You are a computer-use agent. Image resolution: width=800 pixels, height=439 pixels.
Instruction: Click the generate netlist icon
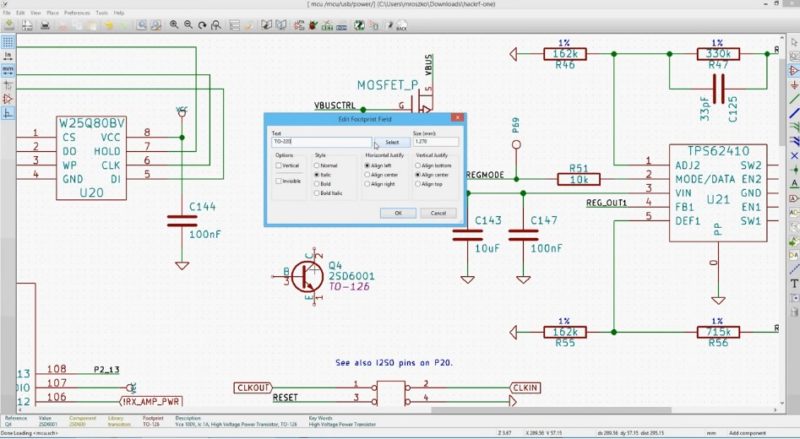(x=328, y=25)
